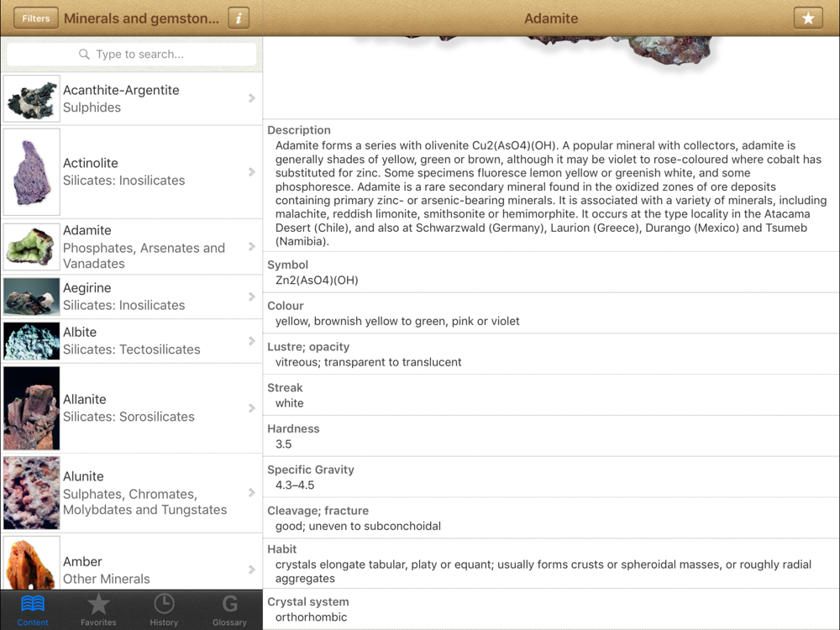Open the Aegirine thumbnail image
840x630 pixels.
point(32,297)
